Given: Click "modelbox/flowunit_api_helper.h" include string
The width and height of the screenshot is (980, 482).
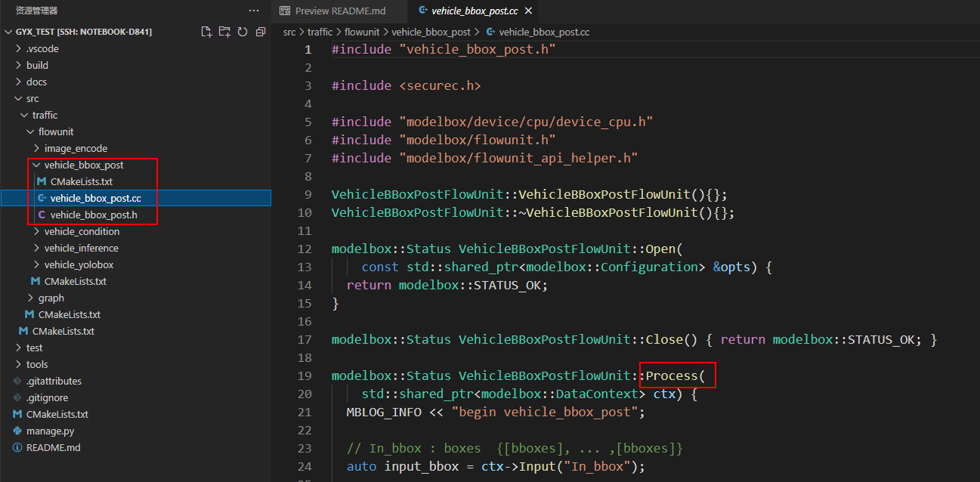Looking at the screenshot, I should pyautogui.click(x=518, y=159).
